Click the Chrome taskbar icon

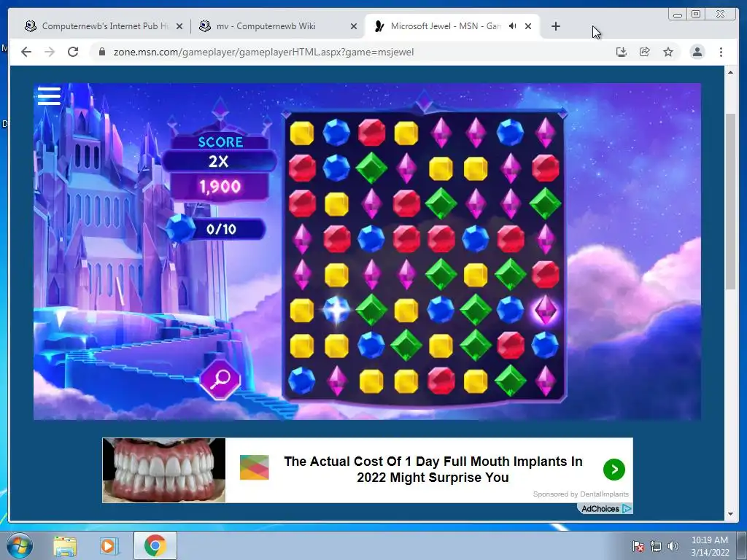(x=155, y=545)
